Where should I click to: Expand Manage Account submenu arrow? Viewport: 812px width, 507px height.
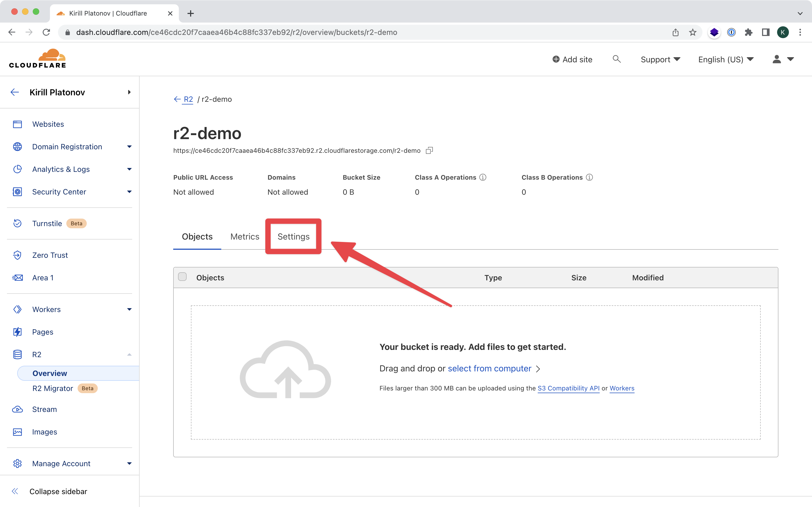pyautogui.click(x=129, y=463)
